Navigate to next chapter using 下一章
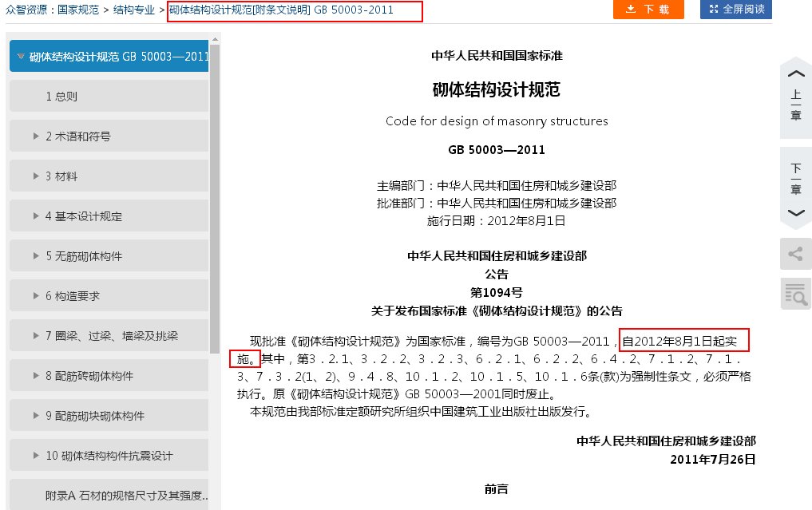Viewport: 812px width, 510px height. pyautogui.click(x=794, y=182)
